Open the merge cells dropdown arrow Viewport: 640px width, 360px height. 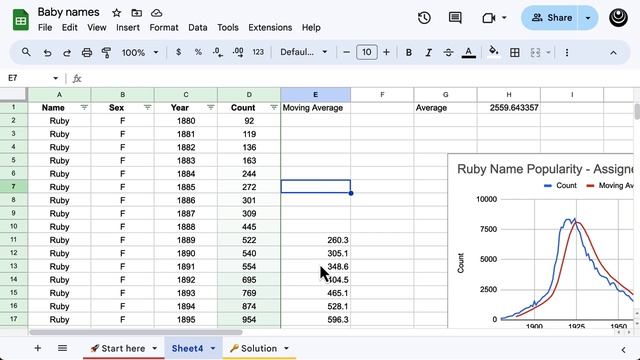click(x=548, y=53)
